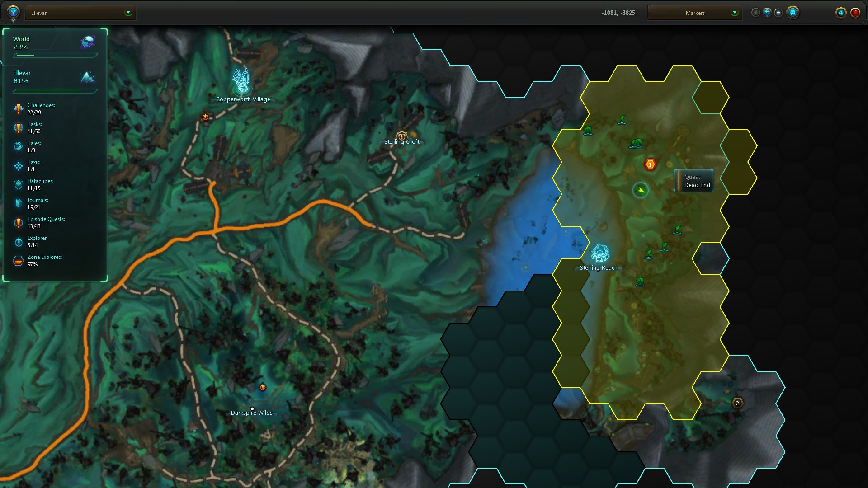Click the Challenges trophy icon
Viewport: 868px width, 488px height.
(x=18, y=109)
